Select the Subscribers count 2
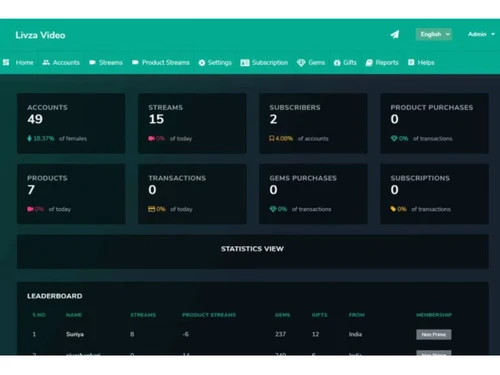The height and width of the screenshot is (375, 500). [273, 119]
